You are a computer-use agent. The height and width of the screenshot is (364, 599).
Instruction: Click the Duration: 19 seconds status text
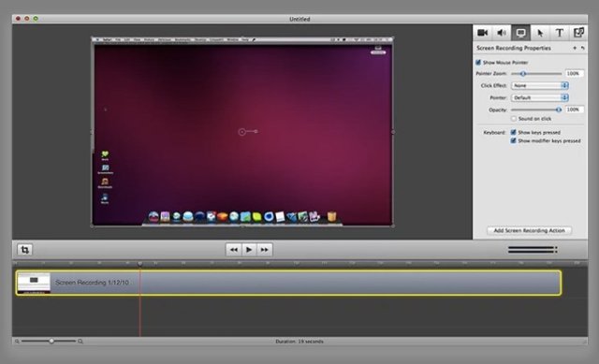pyautogui.click(x=299, y=342)
